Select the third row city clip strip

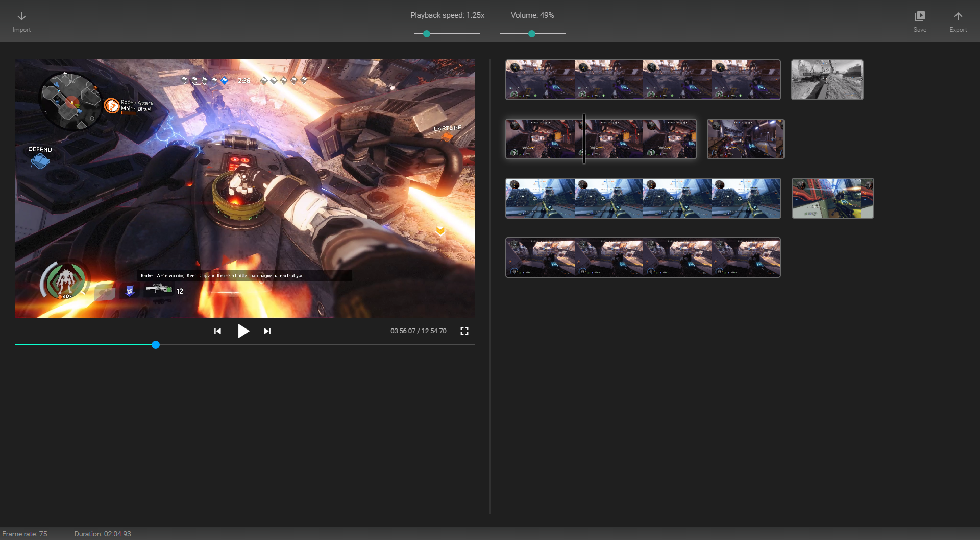coord(643,198)
